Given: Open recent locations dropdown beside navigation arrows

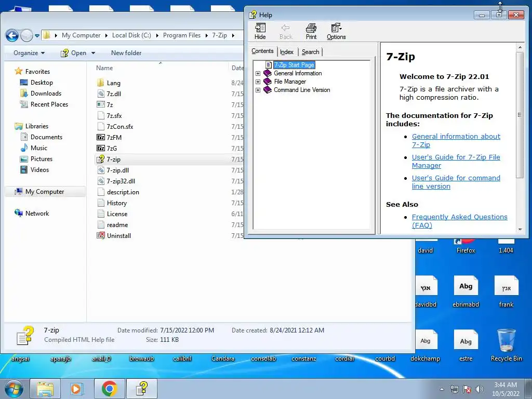Looking at the screenshot, I should tap(37, 35).
